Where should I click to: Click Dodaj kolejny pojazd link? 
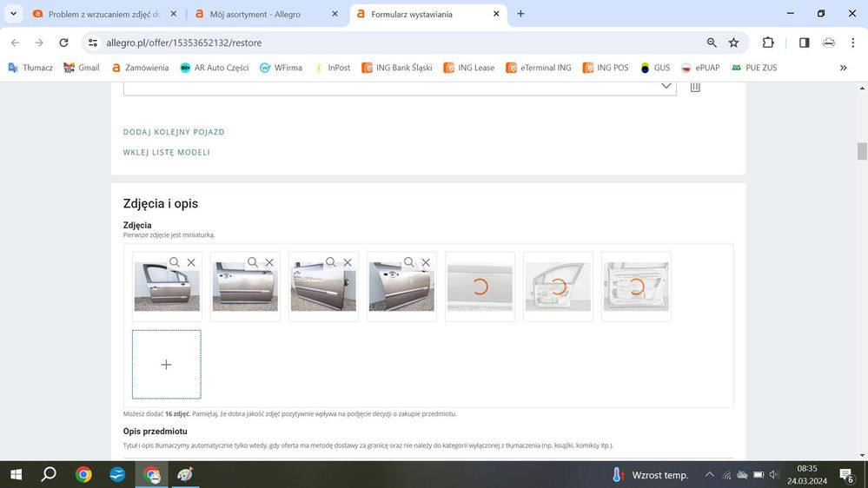tap(174, 132)
